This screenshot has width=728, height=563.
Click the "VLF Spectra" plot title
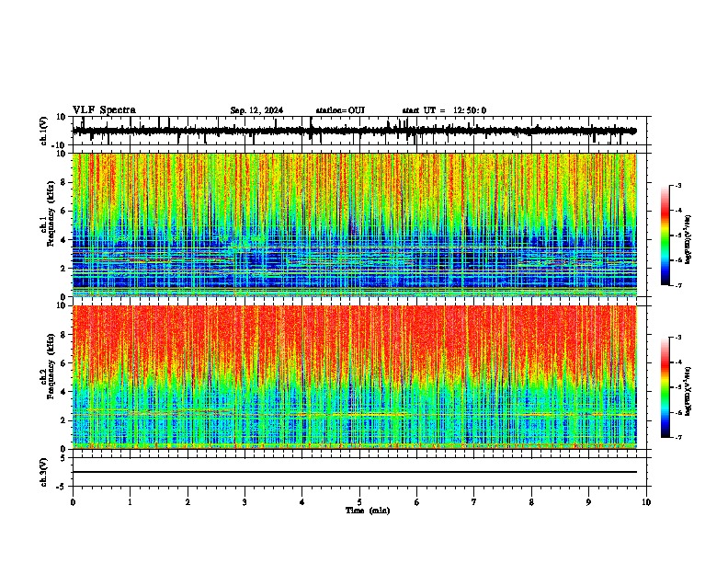click(x=104, y=110)
